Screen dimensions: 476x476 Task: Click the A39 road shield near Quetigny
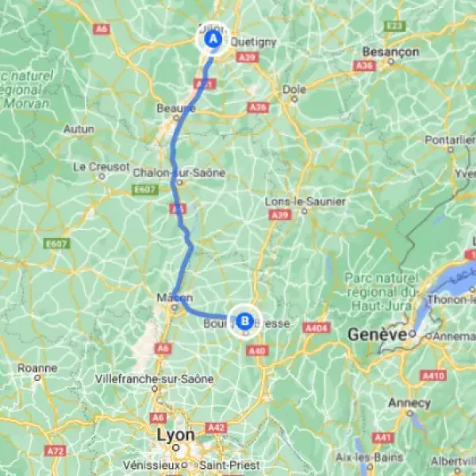click(x=248, y=57)
